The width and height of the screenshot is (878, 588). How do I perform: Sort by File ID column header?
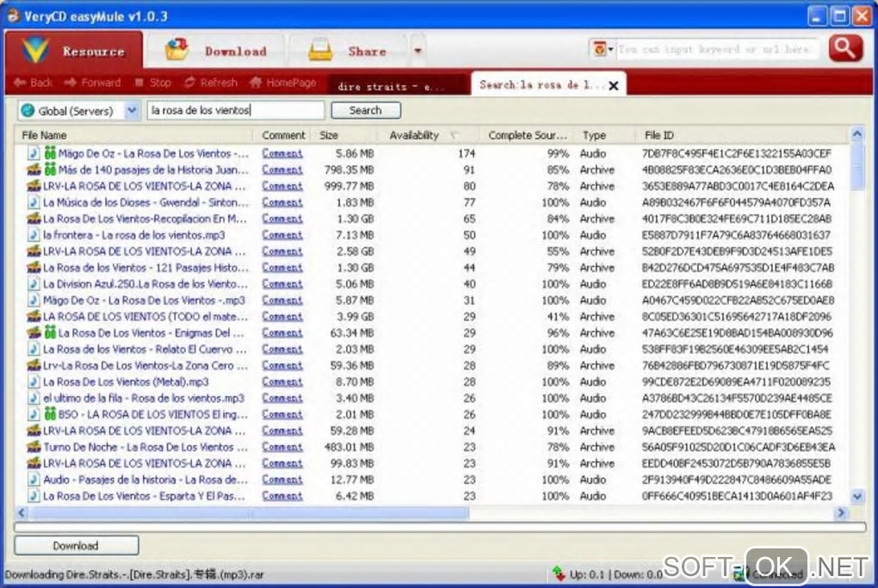pos(742,135)
